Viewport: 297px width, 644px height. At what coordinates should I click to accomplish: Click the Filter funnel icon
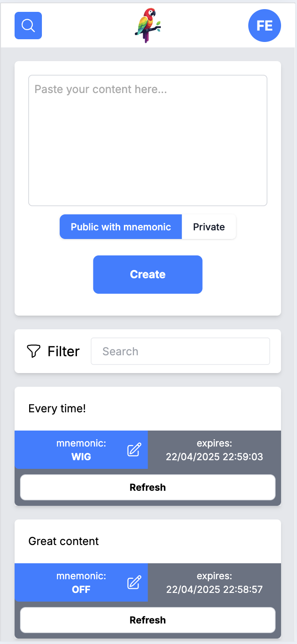coord(34,351)
